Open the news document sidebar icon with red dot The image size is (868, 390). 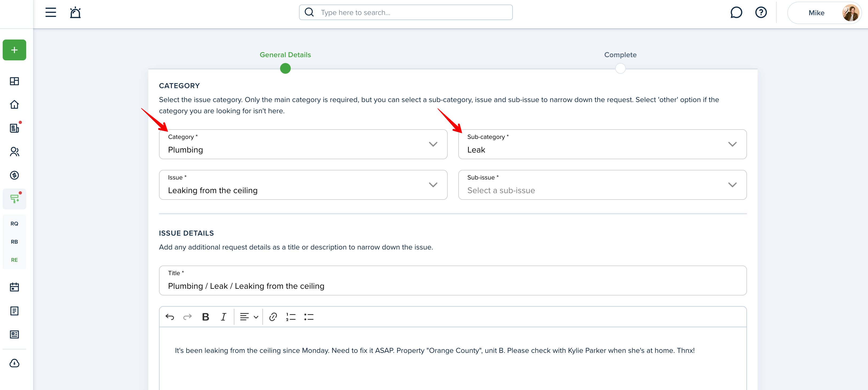pyautogui.click(x=14, y=128)
